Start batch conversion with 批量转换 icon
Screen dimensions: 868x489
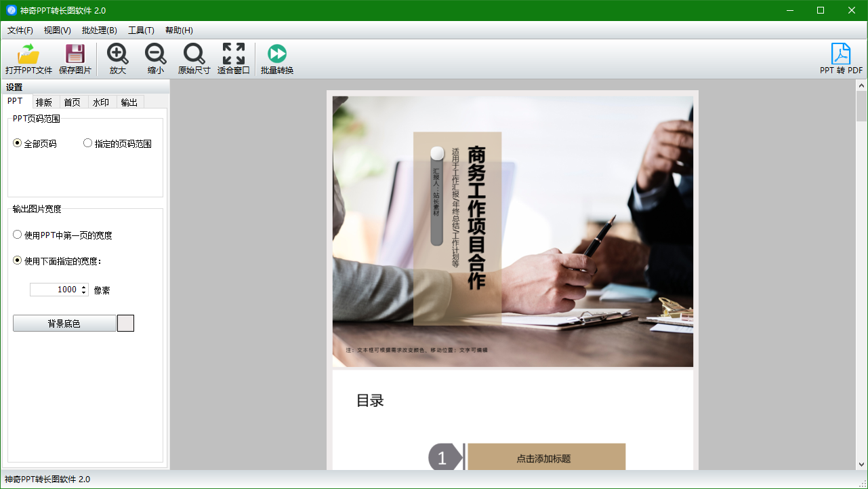[x=277, y=54]
